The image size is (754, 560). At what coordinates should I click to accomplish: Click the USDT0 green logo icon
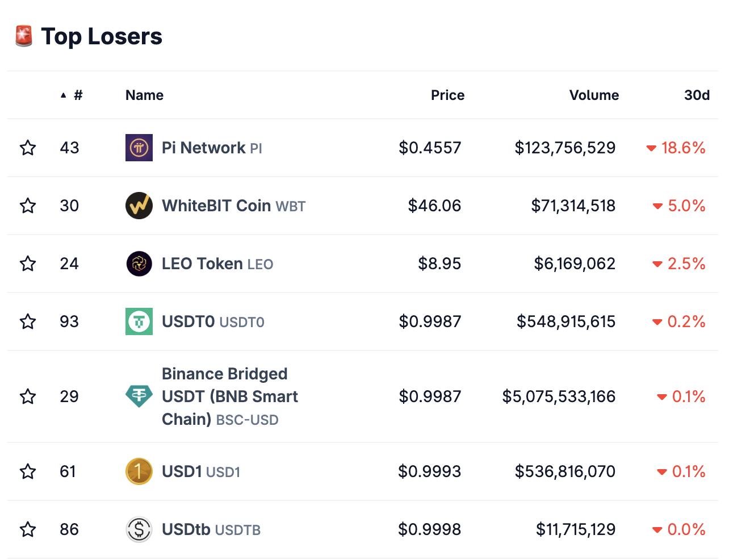pyautogui.click(x=139, y=321)
